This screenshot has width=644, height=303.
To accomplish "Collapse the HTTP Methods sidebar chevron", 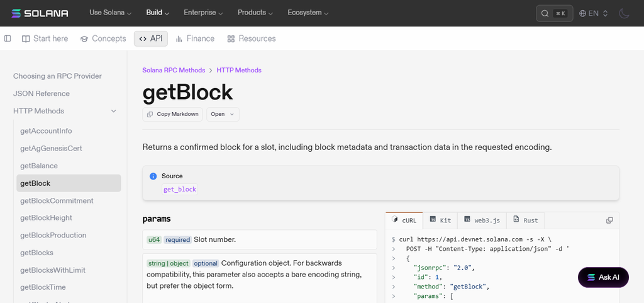I will [x=114, y=111].
